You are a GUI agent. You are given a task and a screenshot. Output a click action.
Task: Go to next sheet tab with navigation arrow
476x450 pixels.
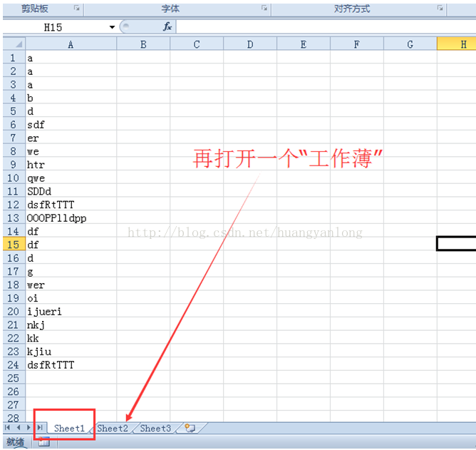point(29,427)
